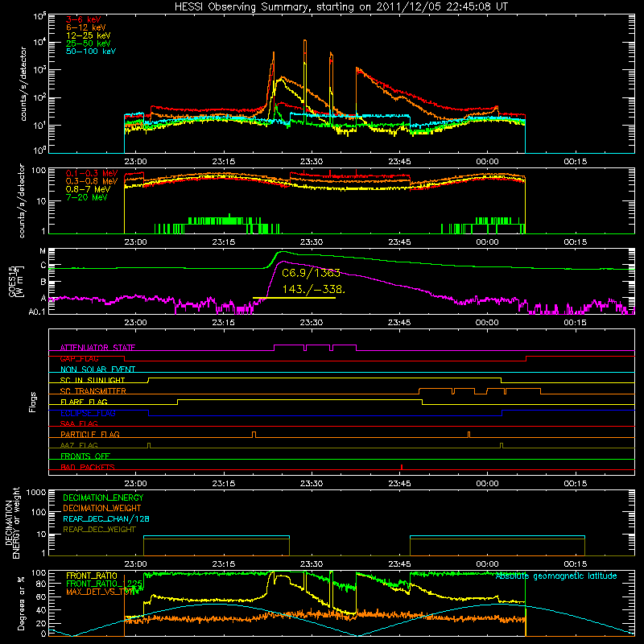Select the NON_SOLAR_EVENT flag label
Image resolution: width=644 pixels, height=644 pixels.
[97, 369]
